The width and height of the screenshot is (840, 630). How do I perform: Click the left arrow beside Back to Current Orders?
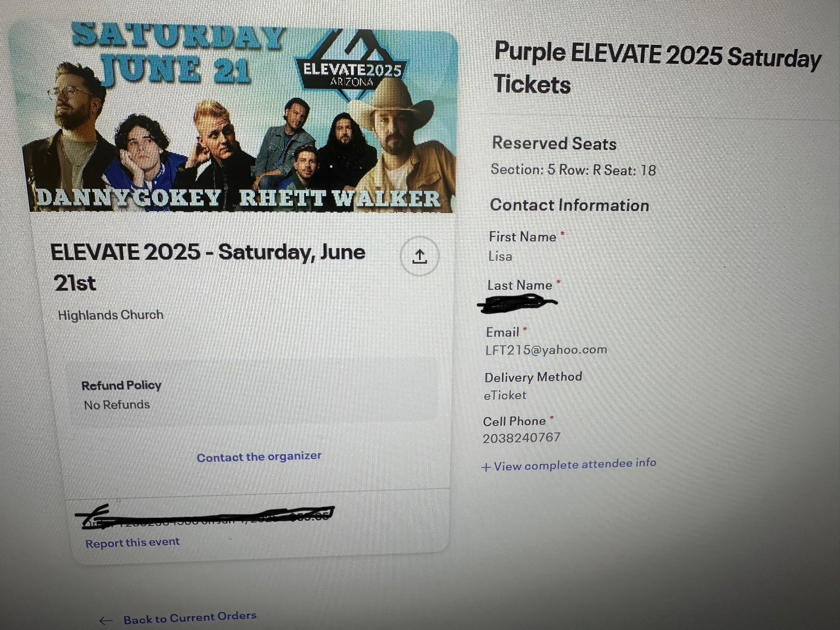pyautogui.click(x=106, y=620)
